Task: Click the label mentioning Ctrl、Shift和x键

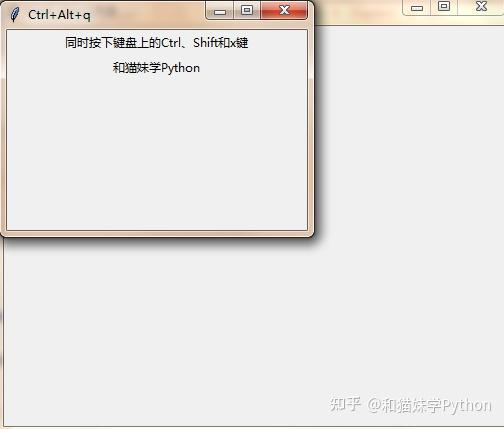Action: coord(156,43)
